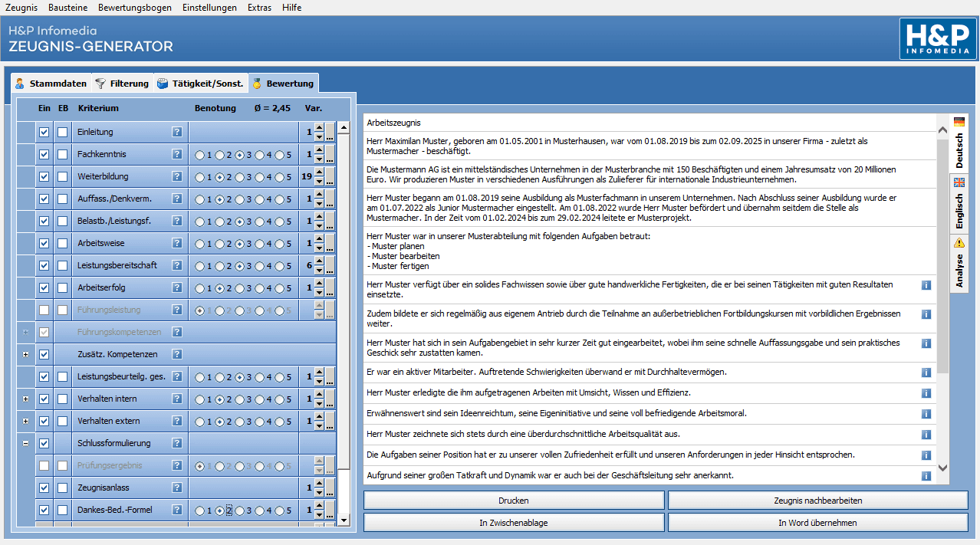Click In Word übernehmen button
Image resolution: width=980 pixels, height=545 pixels.
tap(818, 523)
